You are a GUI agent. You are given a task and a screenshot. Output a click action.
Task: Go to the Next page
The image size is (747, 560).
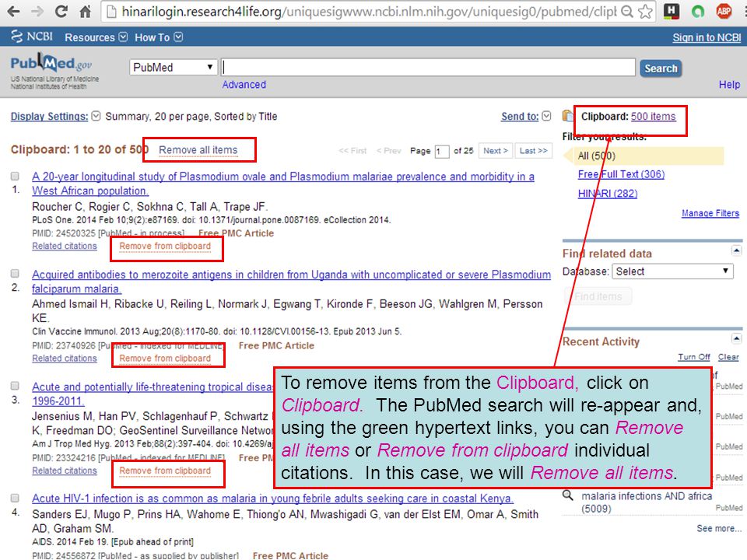tap(496, 150)
